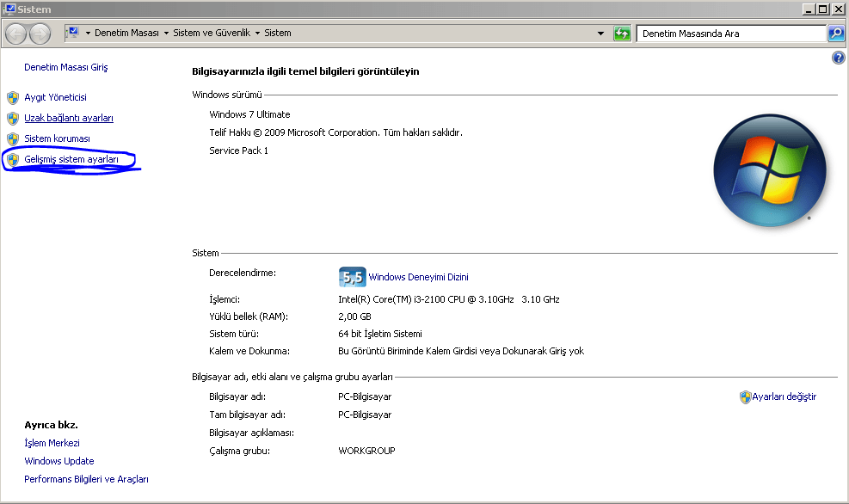Open Gelişmiş sistem ayarları link
This screenshot has width=849, height=504.
(x=71, y=159)
